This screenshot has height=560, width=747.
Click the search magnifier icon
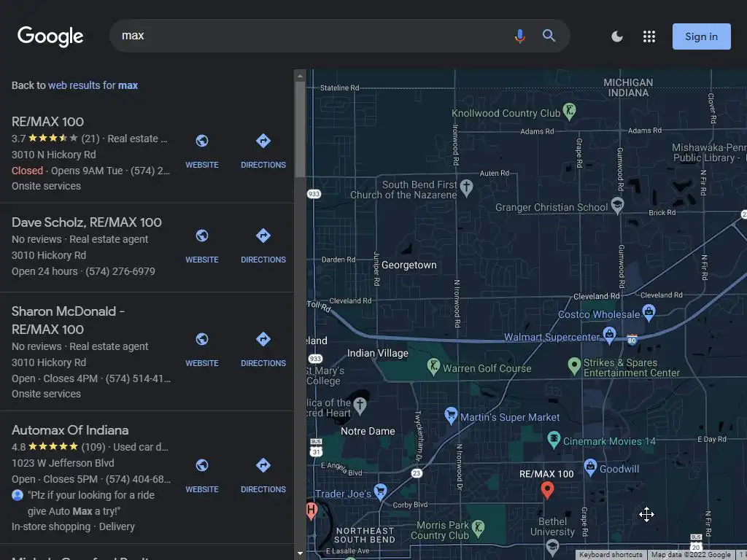[x=549, y=35]
